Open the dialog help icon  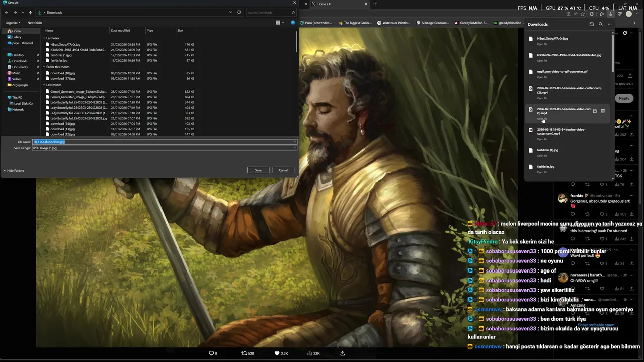293,23
